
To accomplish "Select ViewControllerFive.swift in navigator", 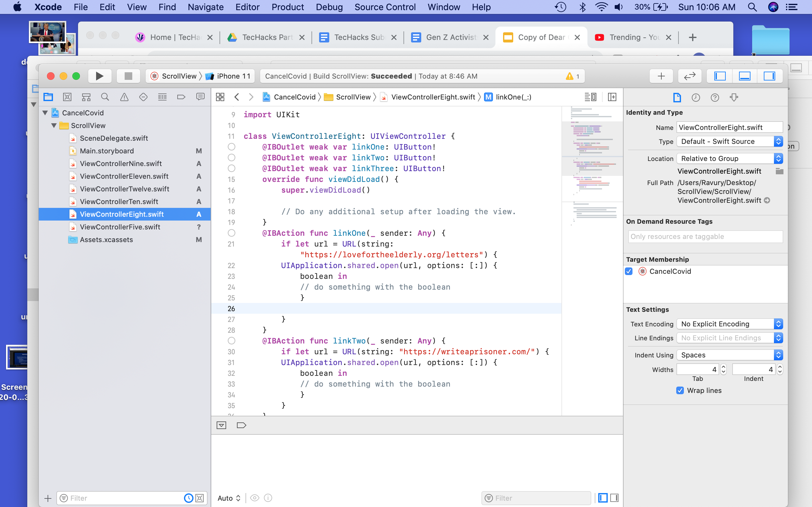I will point(120,227).
